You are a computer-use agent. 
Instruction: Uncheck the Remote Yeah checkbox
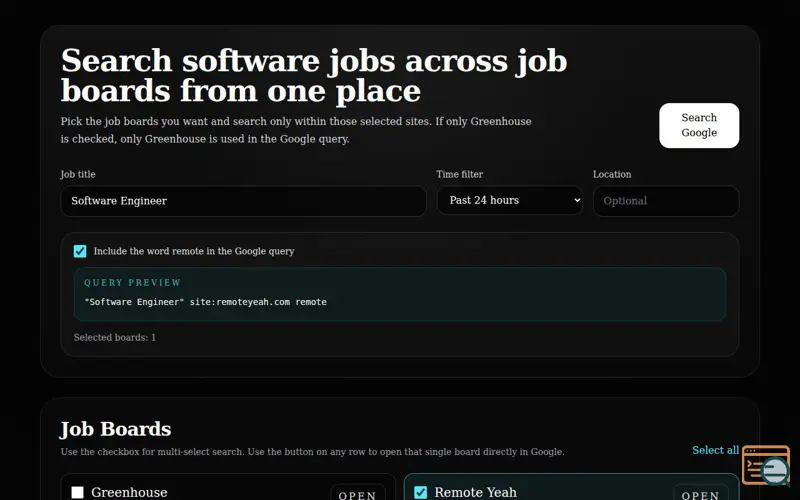[x=420, y=492]
